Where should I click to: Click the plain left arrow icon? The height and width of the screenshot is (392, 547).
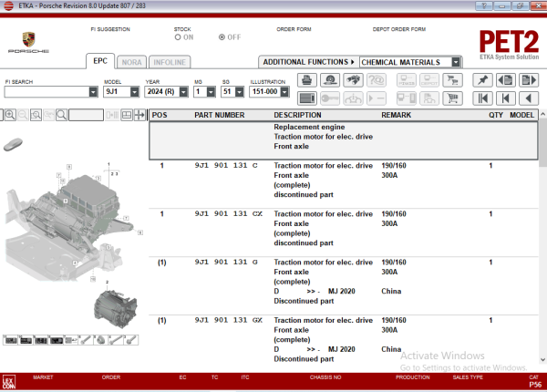click(x=529, y=98)
